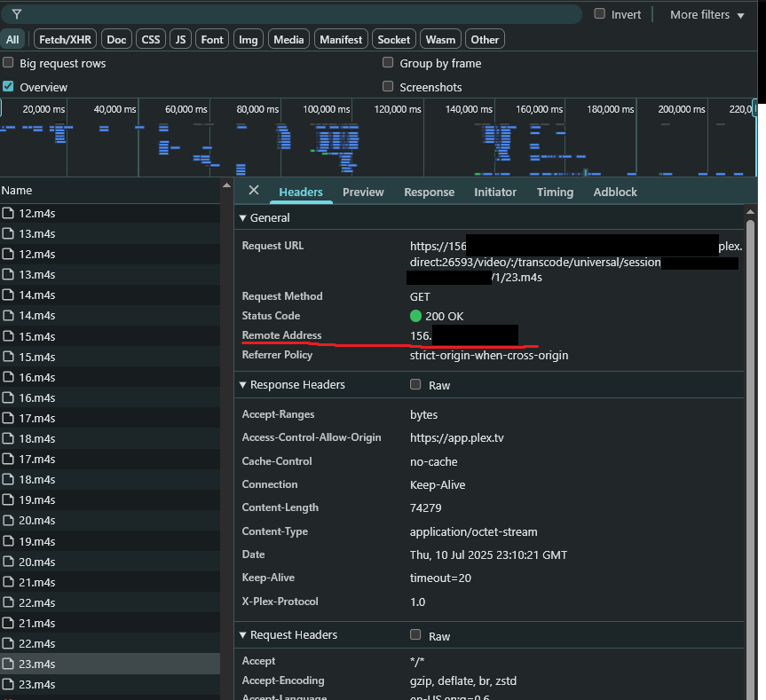The width and height of the screenshot is (766, 700).
Task: Click the 20,000 ms overview marker
Action: [x=43, y=109]
